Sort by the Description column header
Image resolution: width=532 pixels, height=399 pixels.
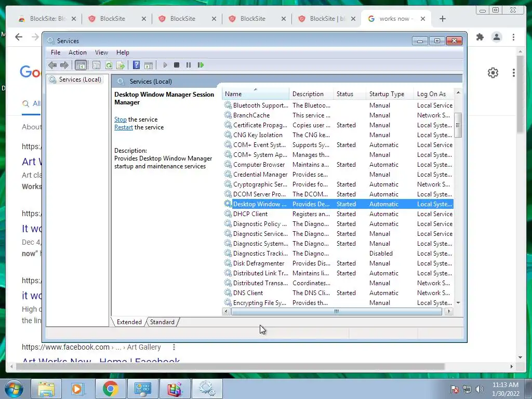tap(312, 94)
